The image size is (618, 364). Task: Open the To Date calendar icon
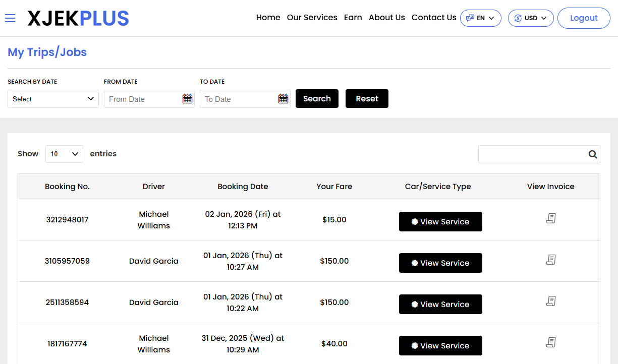coord(283,99)
